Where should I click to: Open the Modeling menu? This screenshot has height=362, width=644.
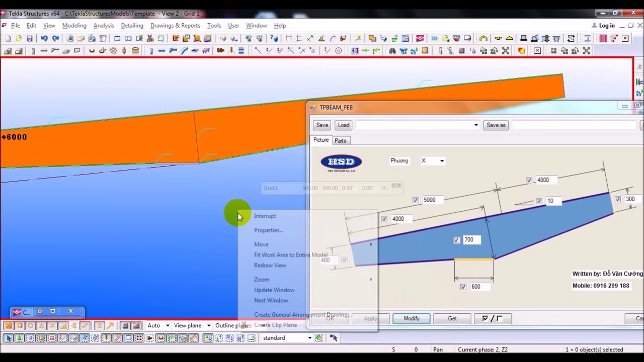pyautogui.click(x=74, y=26)
